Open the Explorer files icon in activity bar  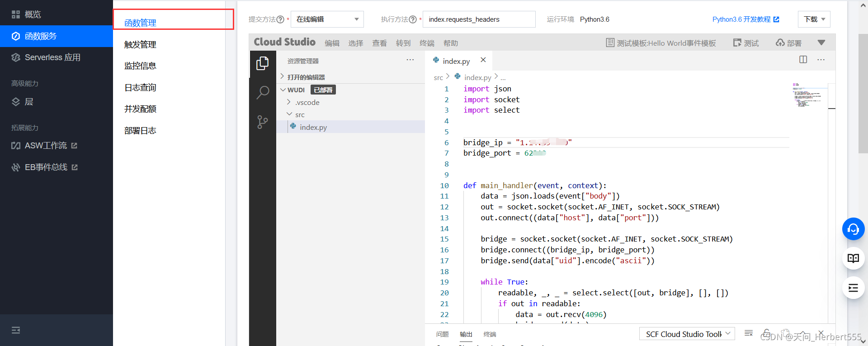tap(263, 63)
